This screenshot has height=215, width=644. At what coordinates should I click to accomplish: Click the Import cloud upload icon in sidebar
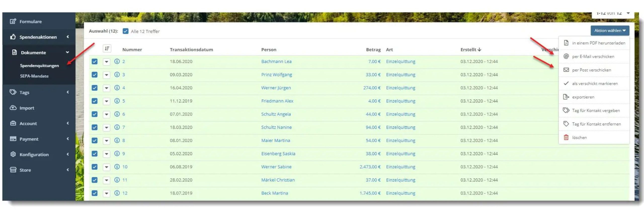coord(13,108)
